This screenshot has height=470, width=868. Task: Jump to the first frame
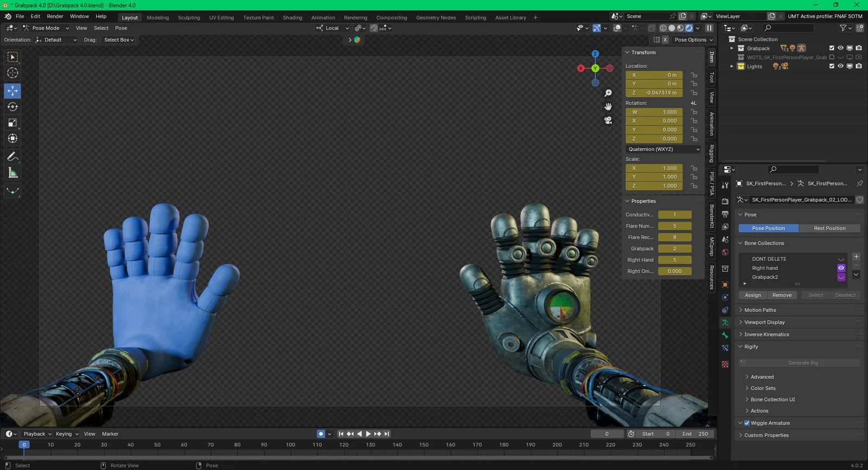(x=341, y=434)
